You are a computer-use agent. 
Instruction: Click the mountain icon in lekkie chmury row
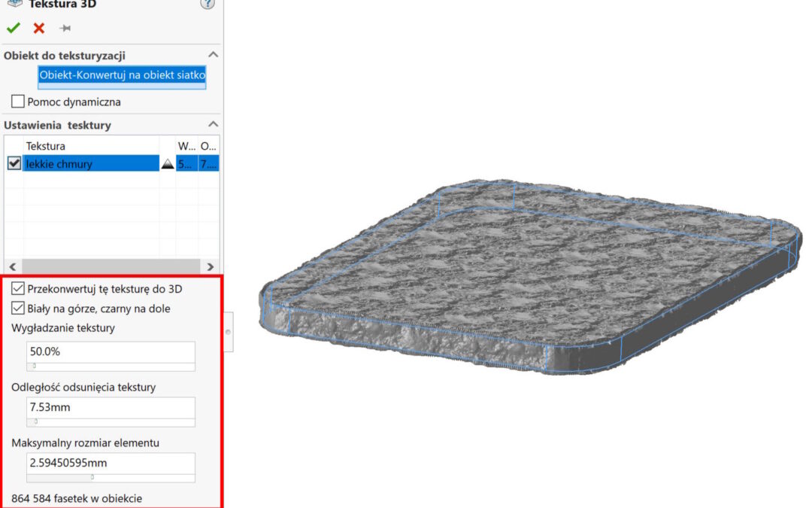167,164
